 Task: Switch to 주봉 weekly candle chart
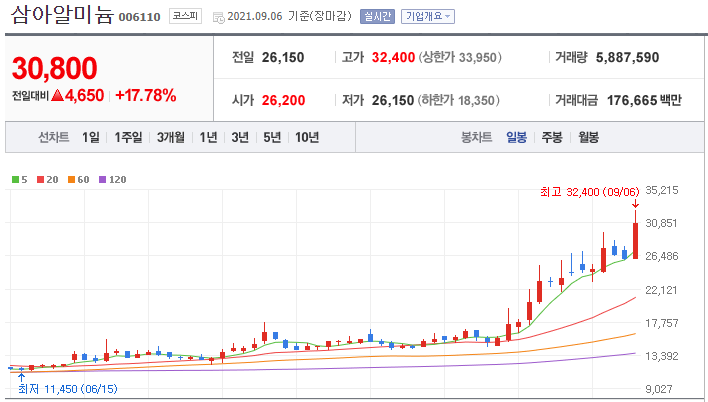click(x=552, y=137)
